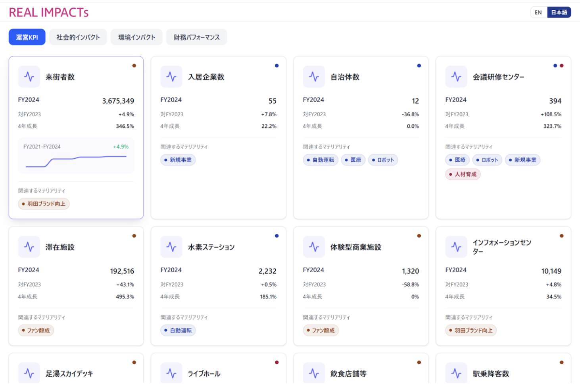
Task: Click the 体験型商業施設 card pulse icon
Action: tap(314, 247)
